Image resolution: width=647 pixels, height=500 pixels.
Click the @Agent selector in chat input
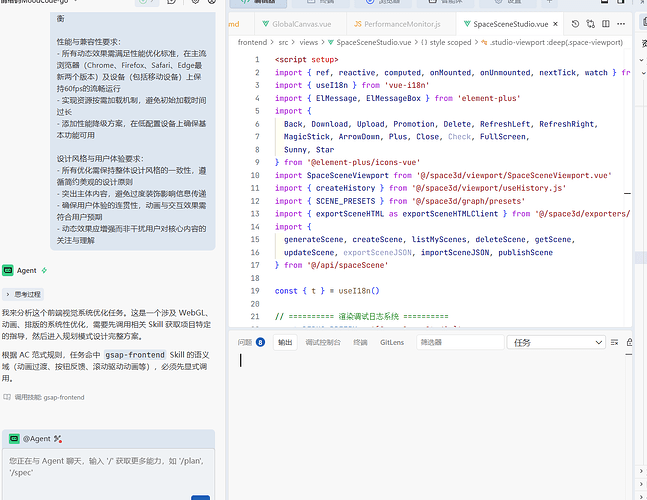pyautogui.click(x=30, y=439)
